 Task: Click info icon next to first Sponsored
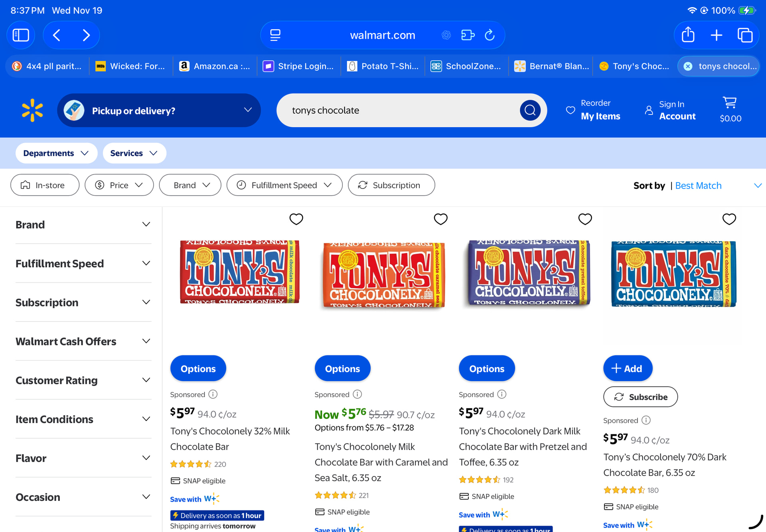point(213,394)
